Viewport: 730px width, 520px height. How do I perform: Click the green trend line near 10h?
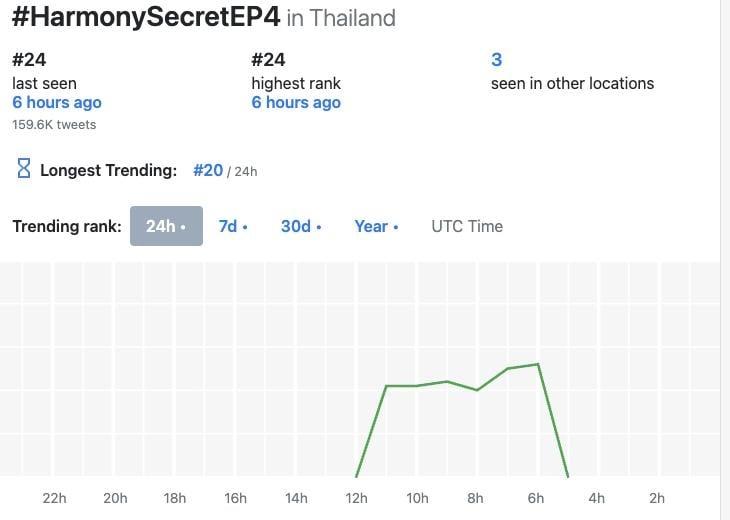coord(417,385)
